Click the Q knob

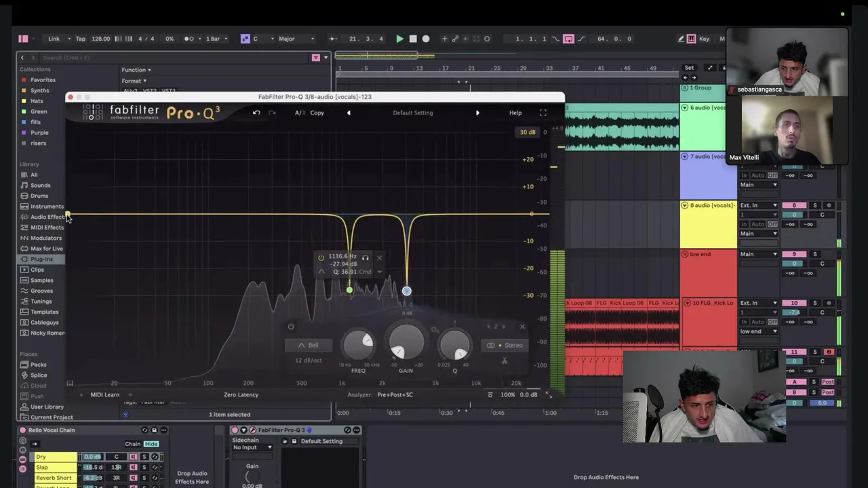tap(454, 345)
